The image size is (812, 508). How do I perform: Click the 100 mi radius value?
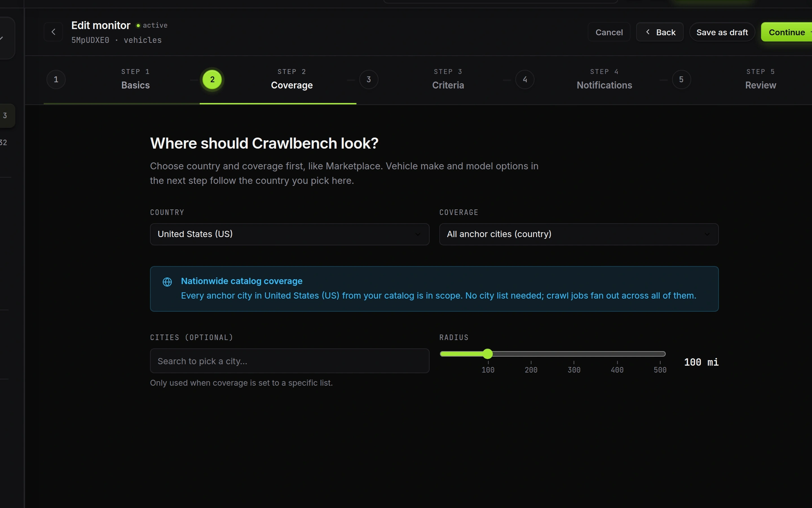click(x=701, y=362)
